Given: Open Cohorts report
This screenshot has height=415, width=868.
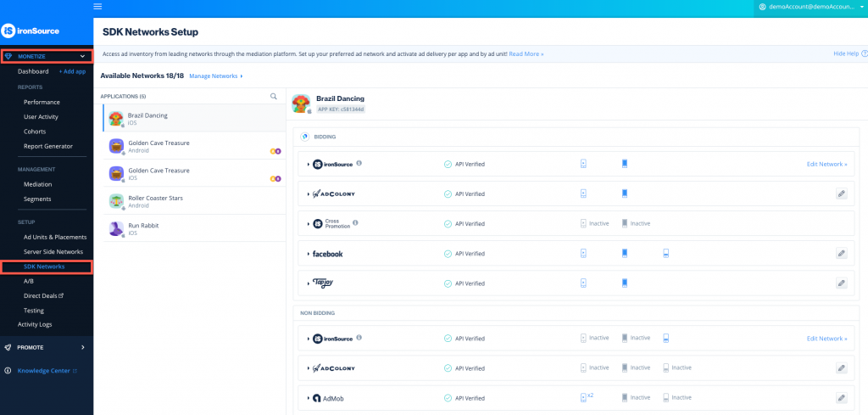Looking at the screenshot, I should [x=35, y=132].
